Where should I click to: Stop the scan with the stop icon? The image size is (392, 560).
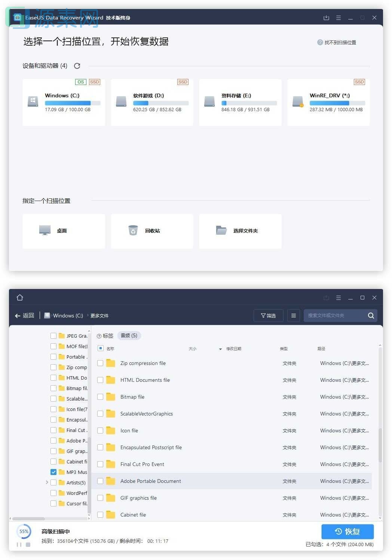coord(29,545)
